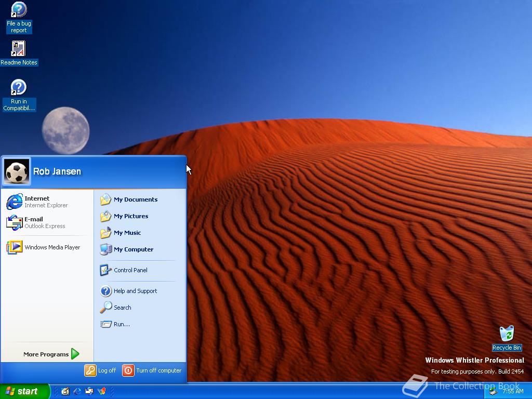Open My Documents folder
Image resolution: width=532 pixels, height=399 pixels.
pos(136,199)
